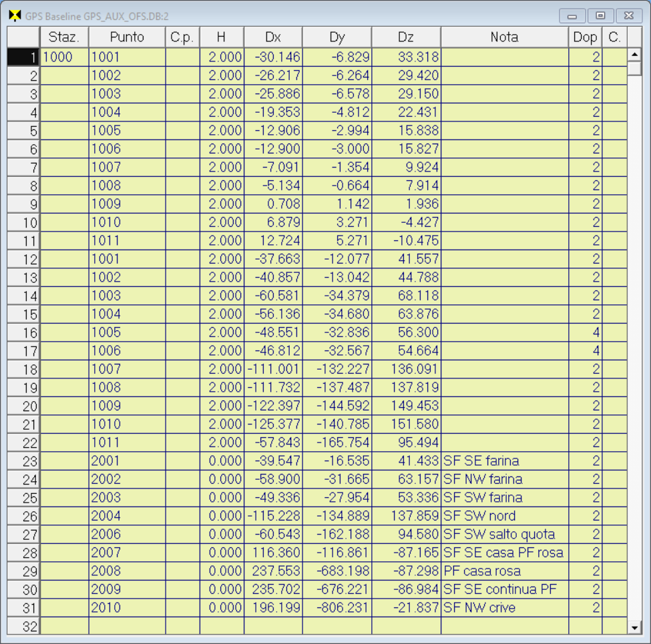The width and height of the screenshot is (651, 644).
Task: Click Dz value 137.819
Action: click(x=406, y=388)
